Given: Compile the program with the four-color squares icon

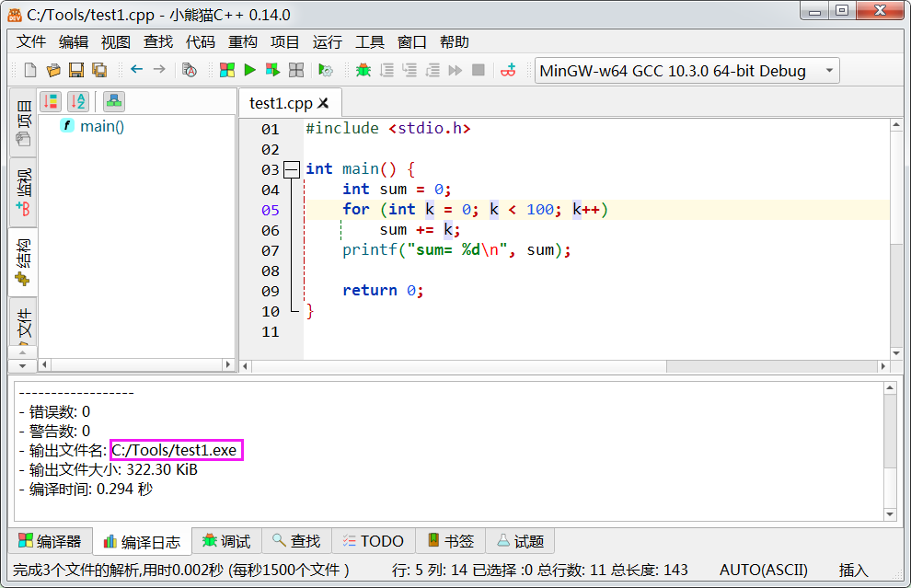Looking at the screenshot, I should pos(227,70).
